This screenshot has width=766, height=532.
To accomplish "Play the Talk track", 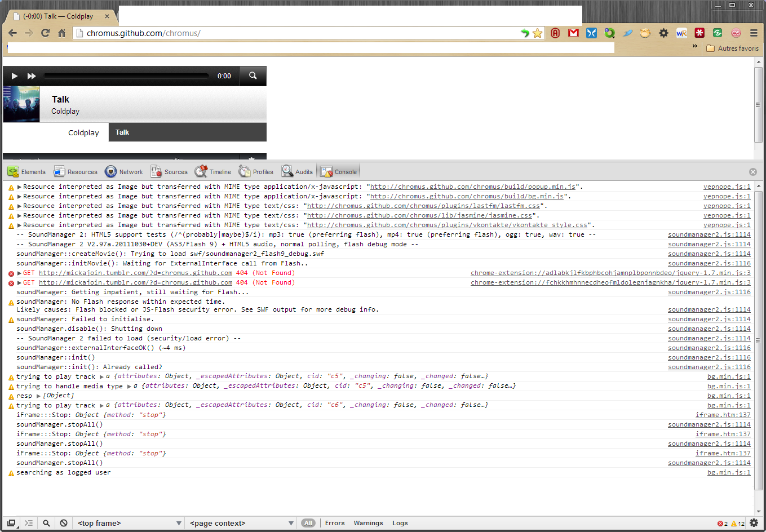I will tap(15, 76).
